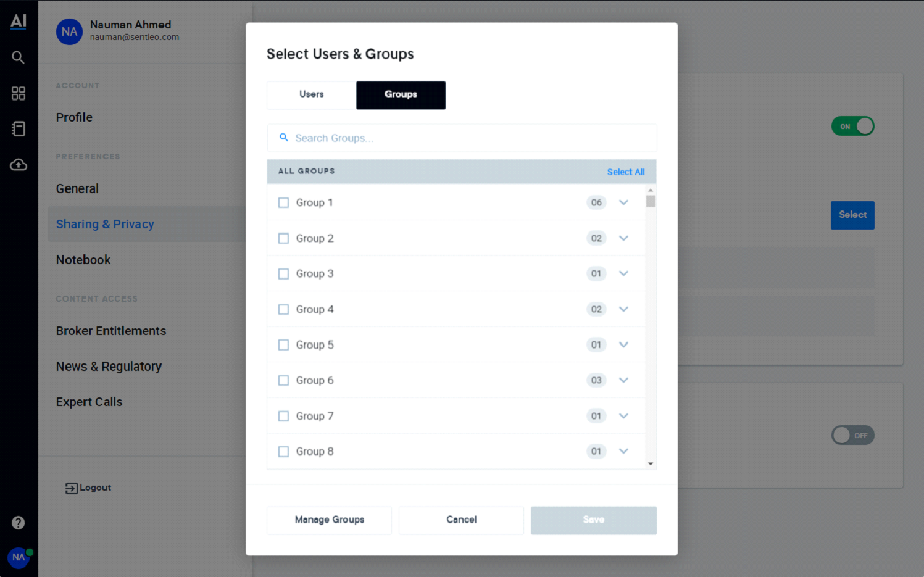The image size is (924, 577).
Task: Expand Group 2 members chevron
Action: 623,238
